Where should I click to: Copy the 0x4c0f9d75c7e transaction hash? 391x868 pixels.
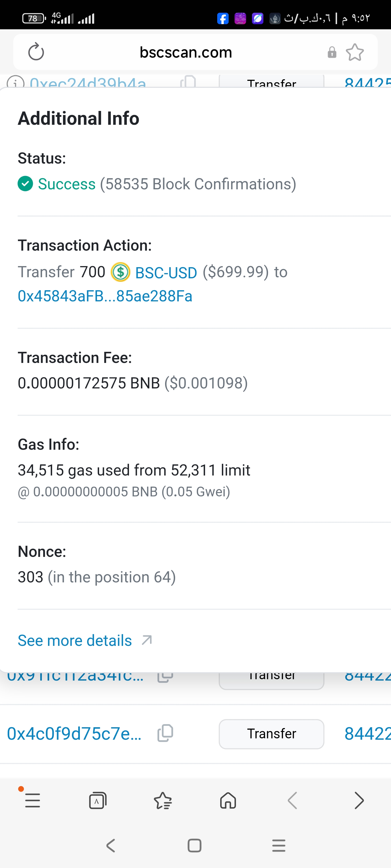point(165,733)
